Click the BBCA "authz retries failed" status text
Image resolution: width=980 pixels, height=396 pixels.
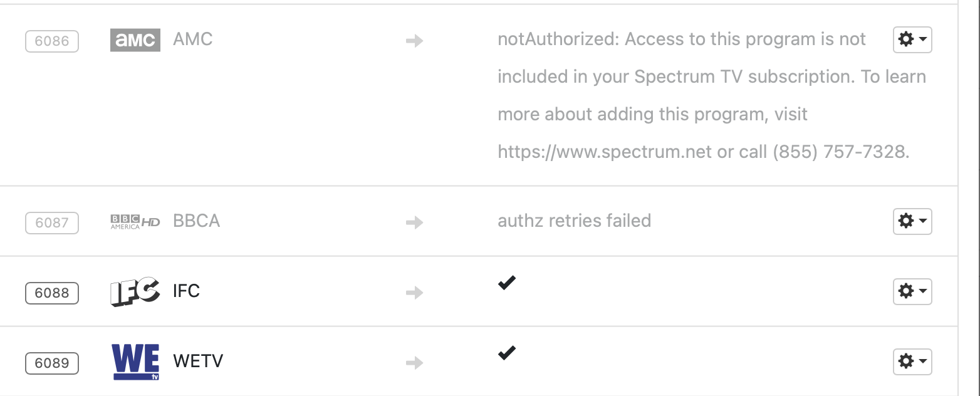(x=574, y=221)
